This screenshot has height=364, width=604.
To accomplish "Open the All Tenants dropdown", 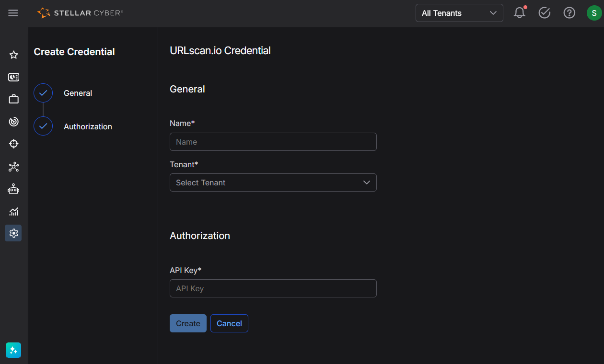I will coord(459,13).
